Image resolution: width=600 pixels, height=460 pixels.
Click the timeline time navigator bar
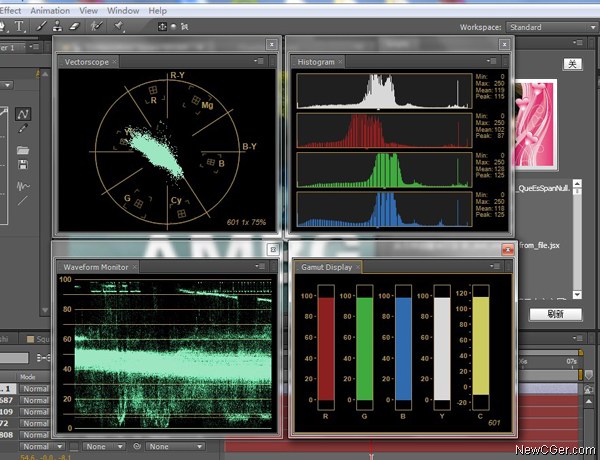click(550, 352)
